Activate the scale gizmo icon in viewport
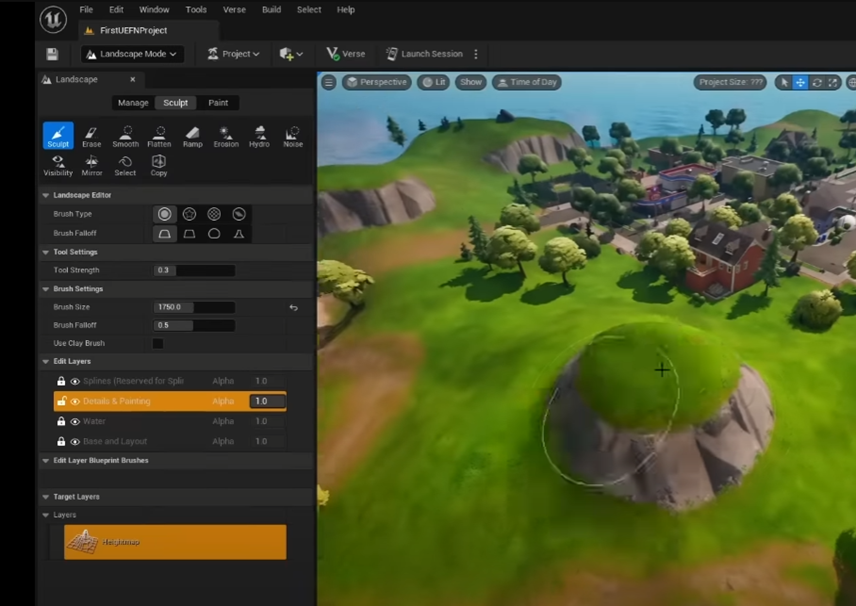 pos(833,82)
